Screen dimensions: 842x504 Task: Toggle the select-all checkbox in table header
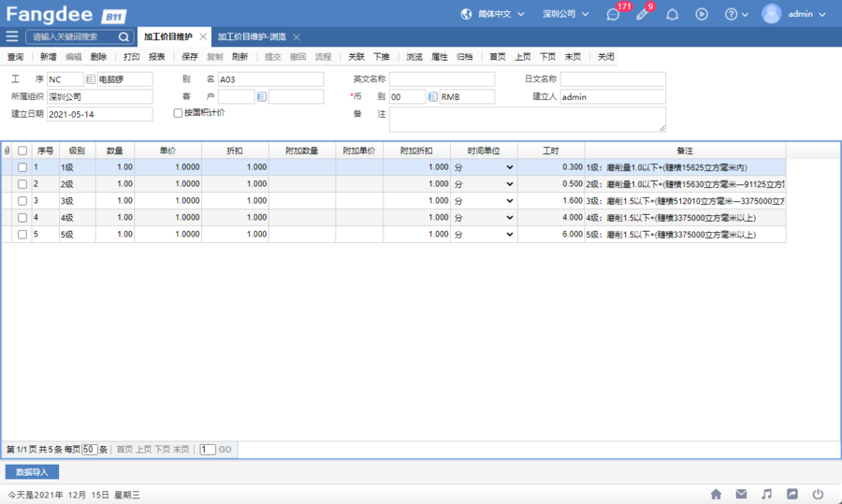point(22,151)
